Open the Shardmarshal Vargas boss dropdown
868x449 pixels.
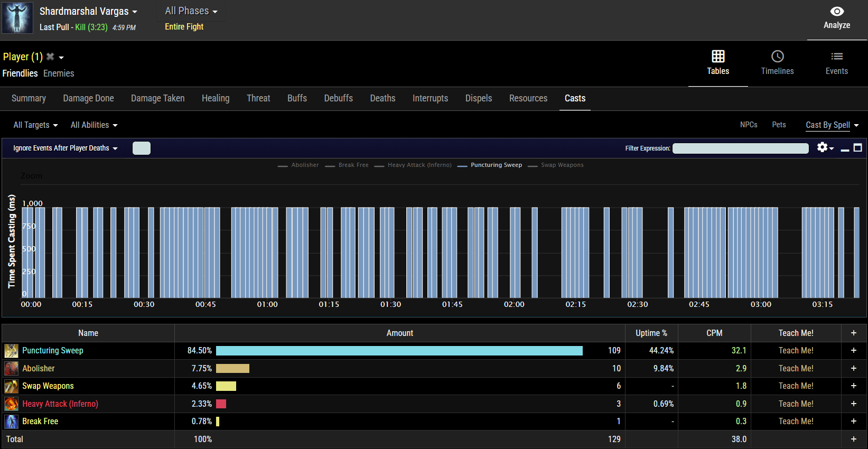pos(88,11)
